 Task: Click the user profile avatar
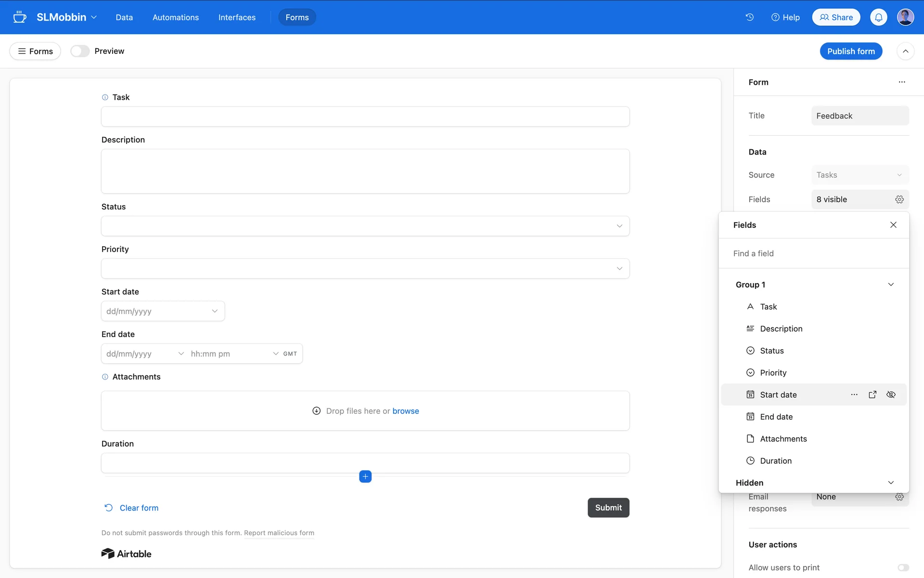905,17
